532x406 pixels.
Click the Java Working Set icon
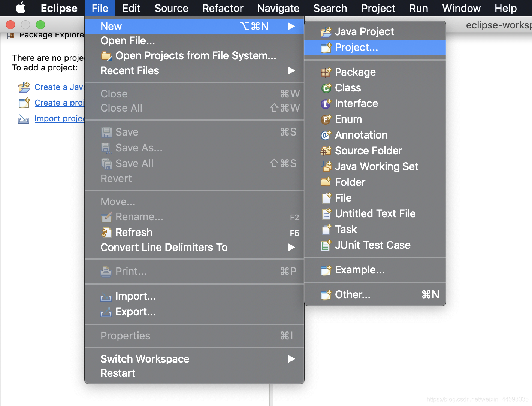pos(326,167)
